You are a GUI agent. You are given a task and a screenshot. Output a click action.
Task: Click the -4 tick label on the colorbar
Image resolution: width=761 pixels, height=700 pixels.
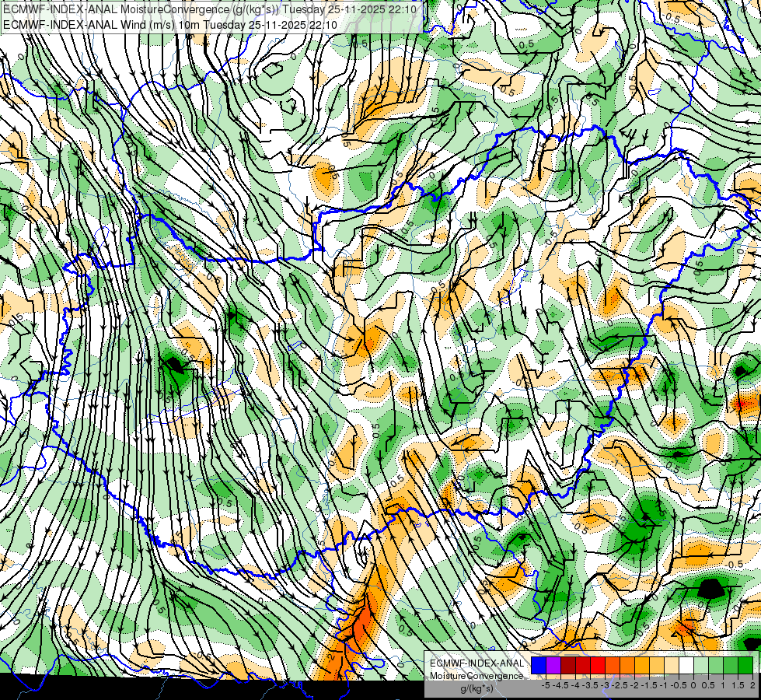coord(575,685)
